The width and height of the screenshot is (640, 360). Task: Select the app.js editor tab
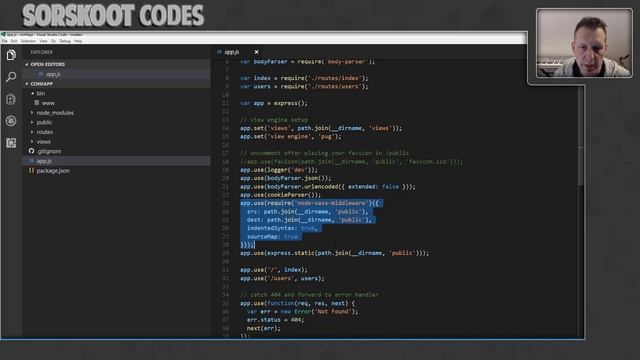(238, 52)
